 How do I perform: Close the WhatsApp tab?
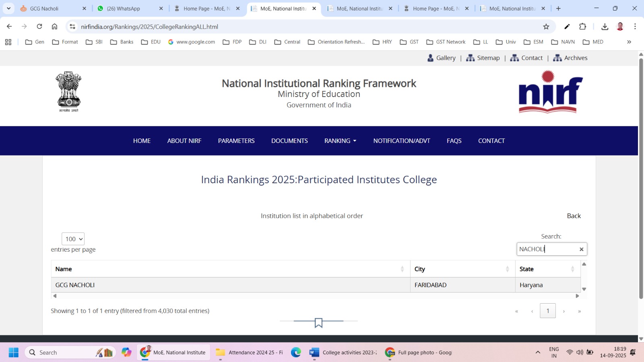click(x=161, y=8)
